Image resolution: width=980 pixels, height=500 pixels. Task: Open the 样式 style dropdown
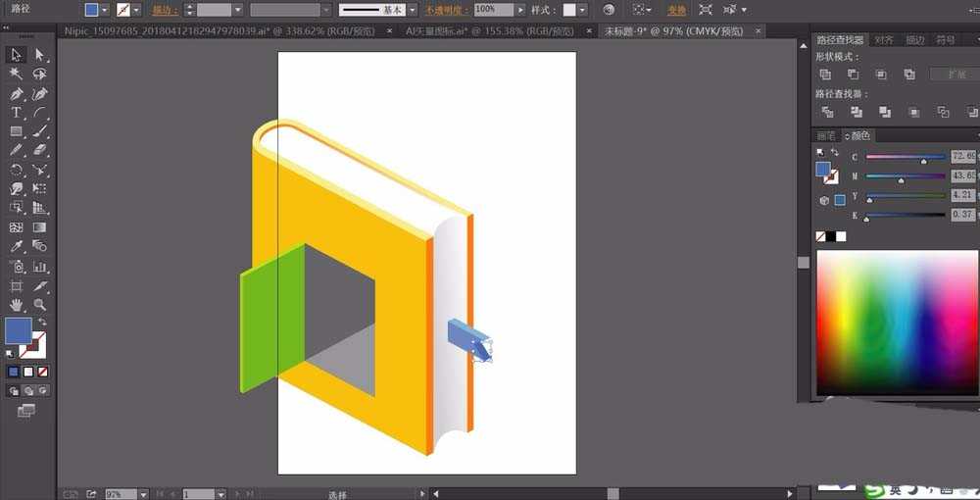tap(582, 10)
